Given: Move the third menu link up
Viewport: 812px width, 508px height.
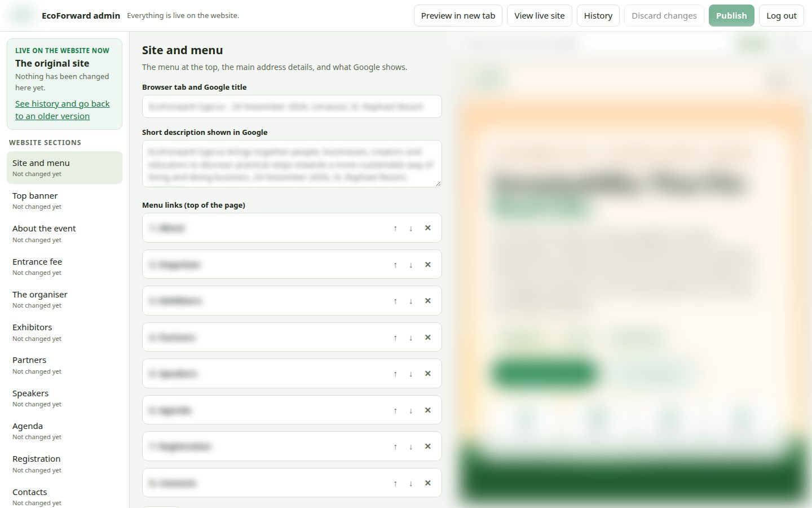Looking at the screenshot, I should click(x=395, y=301).
